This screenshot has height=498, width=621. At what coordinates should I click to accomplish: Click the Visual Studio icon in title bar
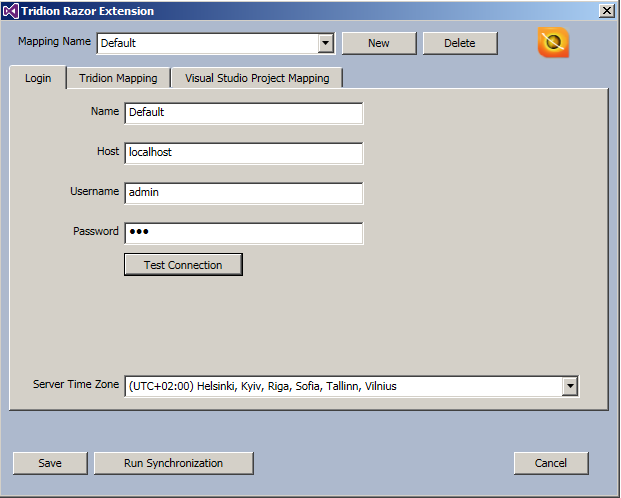[10, 11]
